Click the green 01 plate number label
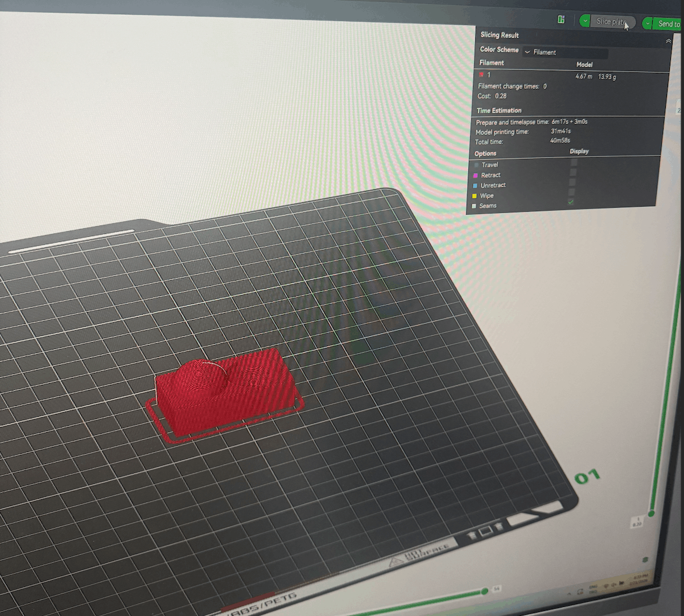The width and height of the screenshot is (684, 616). coord(587,476)
